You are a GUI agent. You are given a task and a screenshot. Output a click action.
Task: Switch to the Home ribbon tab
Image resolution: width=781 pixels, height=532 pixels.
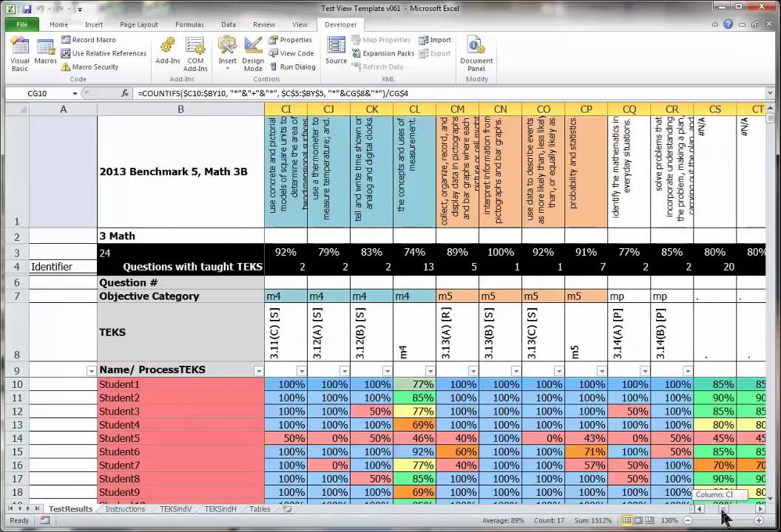pyautogui.click(x=58, y=24)
